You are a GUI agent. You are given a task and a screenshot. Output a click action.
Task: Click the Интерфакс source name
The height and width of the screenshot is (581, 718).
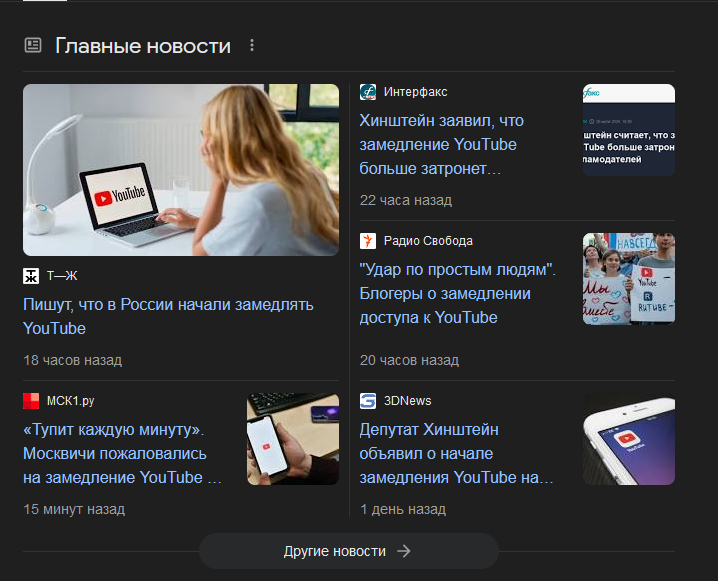coord(415,92)
